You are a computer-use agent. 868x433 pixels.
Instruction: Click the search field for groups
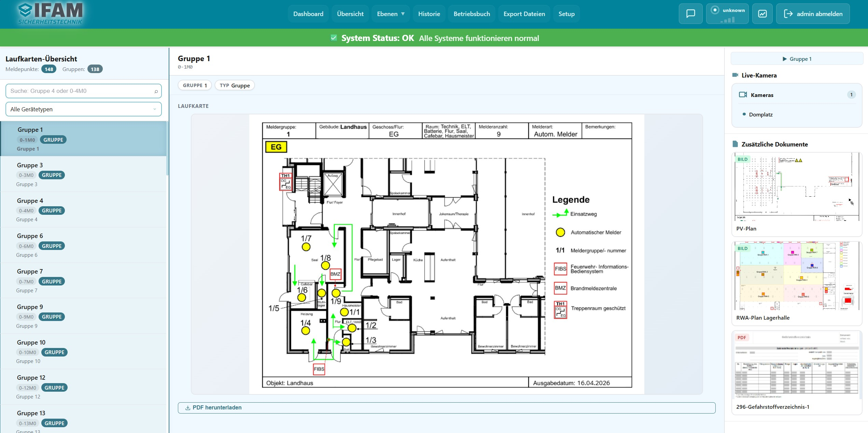point(84,91)
